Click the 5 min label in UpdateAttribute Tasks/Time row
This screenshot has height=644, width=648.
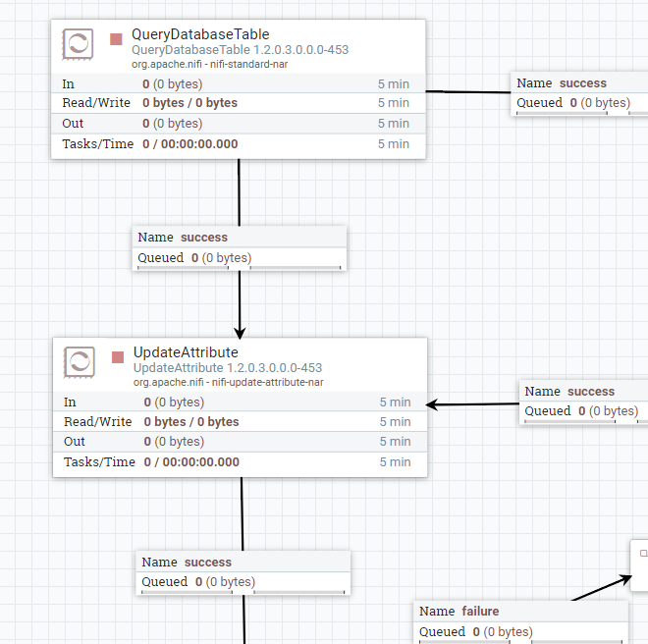pyautogui.click(x=395, y=462)
